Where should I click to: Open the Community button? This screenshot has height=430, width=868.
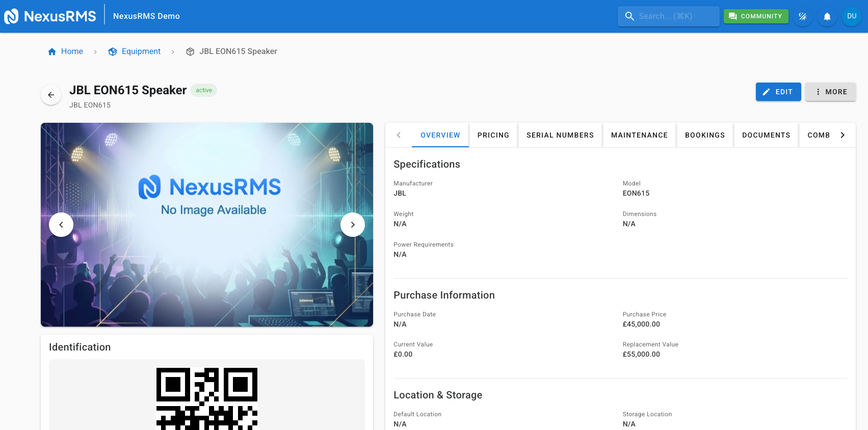click(756, 16)
